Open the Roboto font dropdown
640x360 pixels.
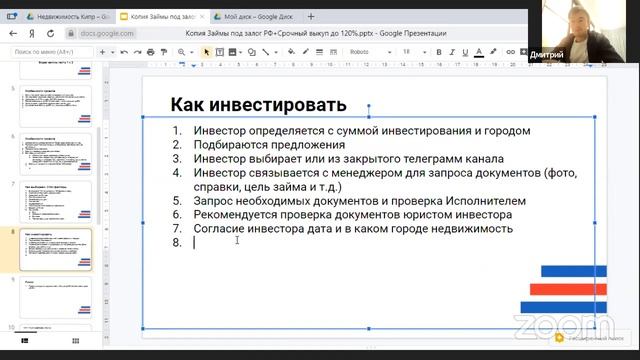pyautogui.click(x=371, y=52)
